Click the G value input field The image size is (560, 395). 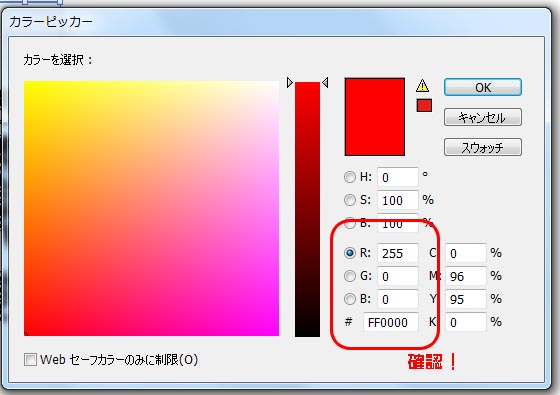coord(398,276)
